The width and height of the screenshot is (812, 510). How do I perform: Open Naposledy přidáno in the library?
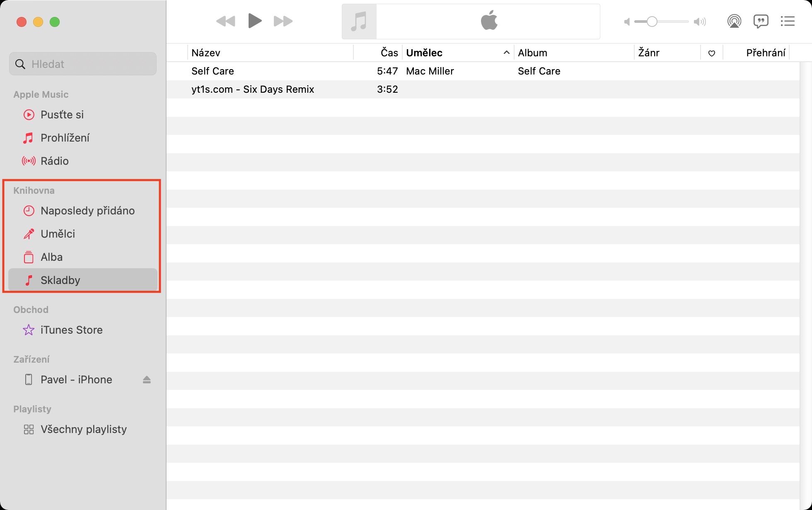tap(87, 211)
